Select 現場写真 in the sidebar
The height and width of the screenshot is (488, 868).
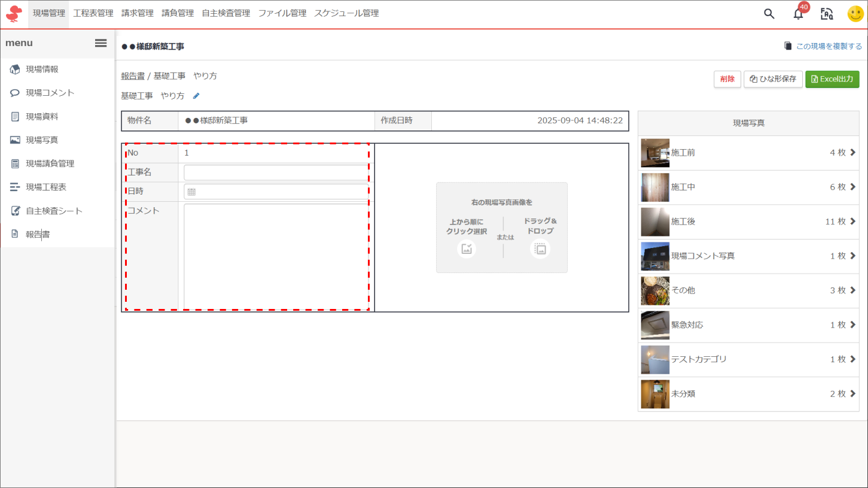coord(42,140)
